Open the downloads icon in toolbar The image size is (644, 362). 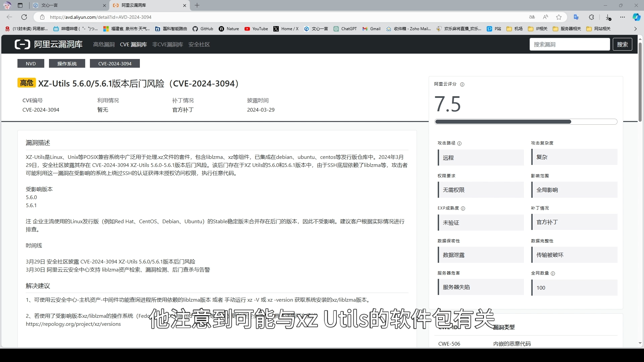pos(608,17)
